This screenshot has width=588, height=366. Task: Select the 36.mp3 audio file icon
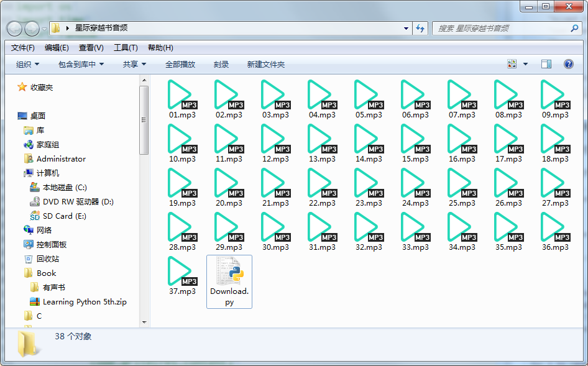[555, 227]
